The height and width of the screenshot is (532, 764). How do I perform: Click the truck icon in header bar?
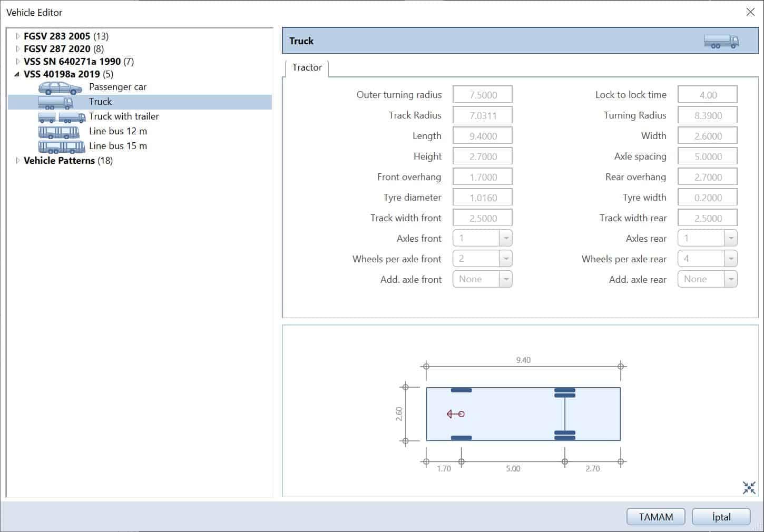tap(721, 42)
